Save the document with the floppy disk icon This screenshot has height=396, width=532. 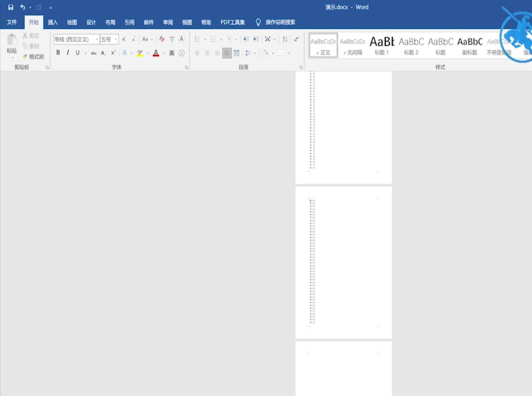pos(11,7)
